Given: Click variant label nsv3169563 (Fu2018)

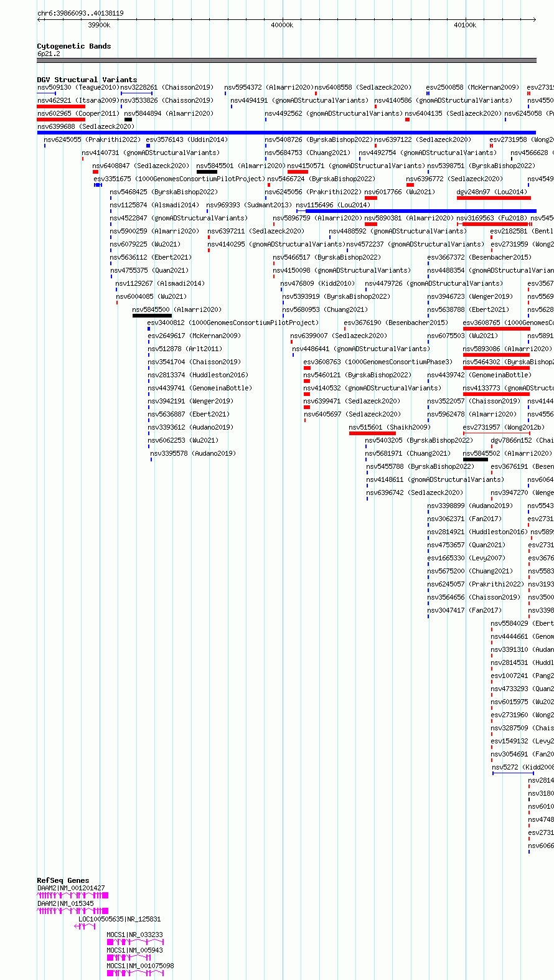Looking at the screenshot, I should [492, 218].
